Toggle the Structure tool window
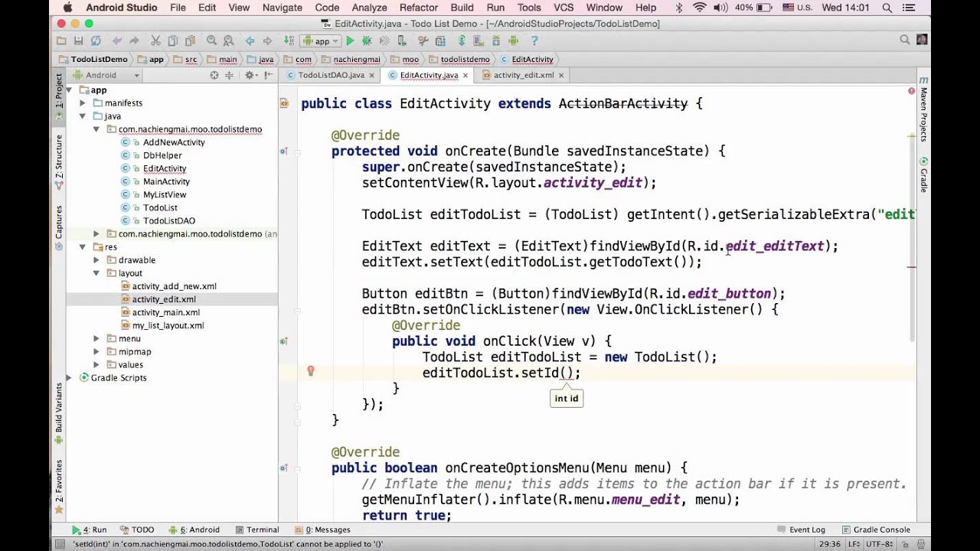The height and width of the screenshot is (551, 980). pyautogui.click(x=58, y=161)
